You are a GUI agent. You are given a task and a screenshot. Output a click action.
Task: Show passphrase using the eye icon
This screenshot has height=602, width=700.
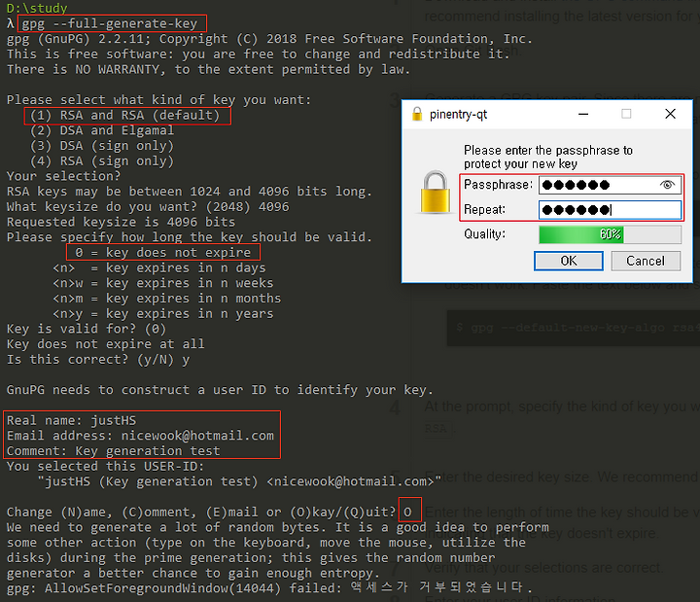(667, 185)
